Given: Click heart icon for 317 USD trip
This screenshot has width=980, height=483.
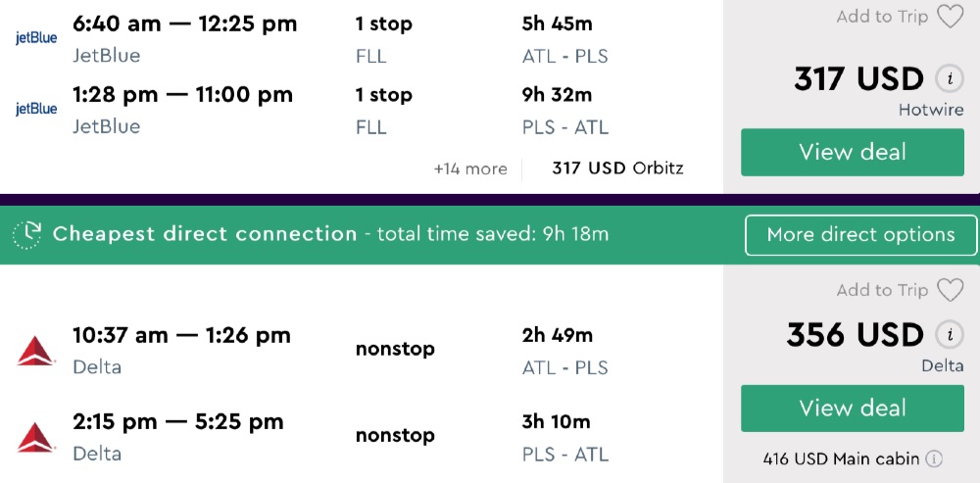Looking at the screenshot, I should [x=950, y=17].
